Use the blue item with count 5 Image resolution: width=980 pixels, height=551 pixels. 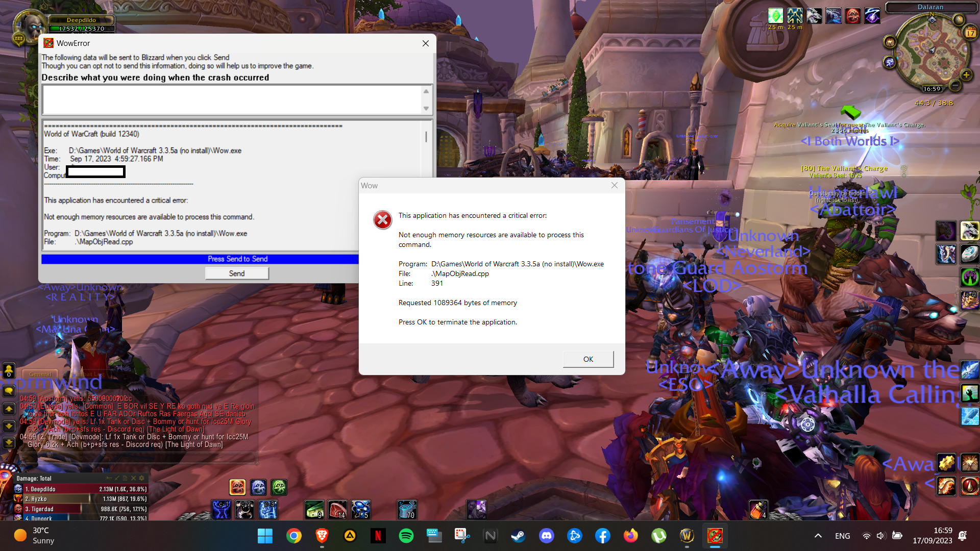[360, 510]
